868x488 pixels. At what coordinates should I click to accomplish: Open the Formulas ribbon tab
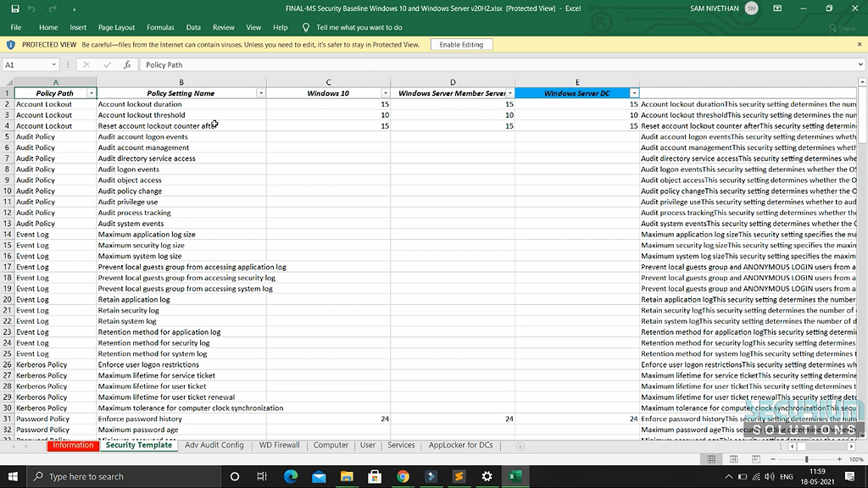[160, 27]
